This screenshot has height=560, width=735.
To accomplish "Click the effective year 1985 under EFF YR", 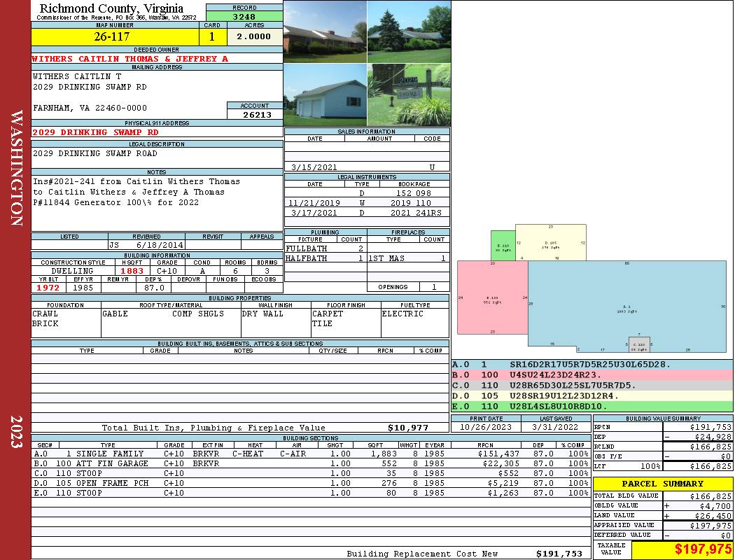I will point(83,288).
